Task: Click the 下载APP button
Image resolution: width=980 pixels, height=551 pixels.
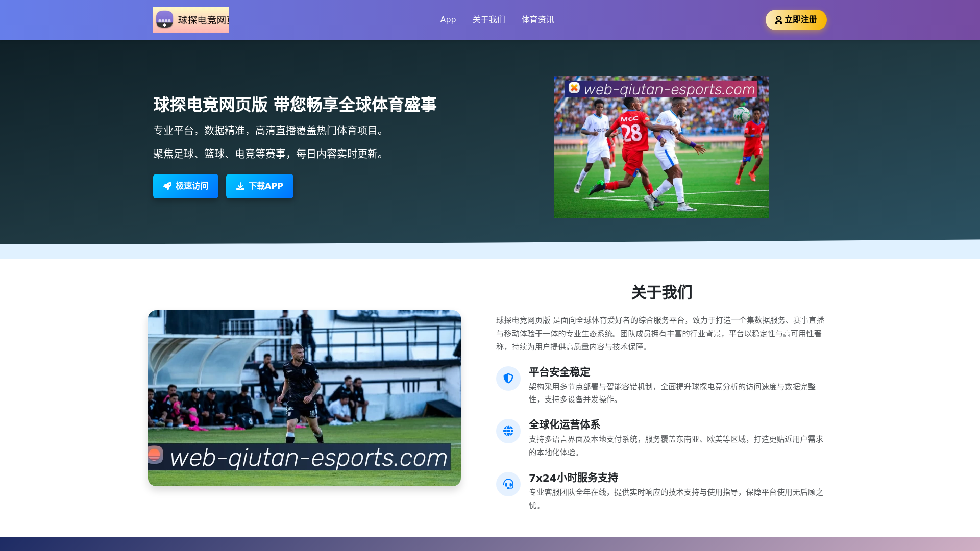Action: click(x=260, y=186)
